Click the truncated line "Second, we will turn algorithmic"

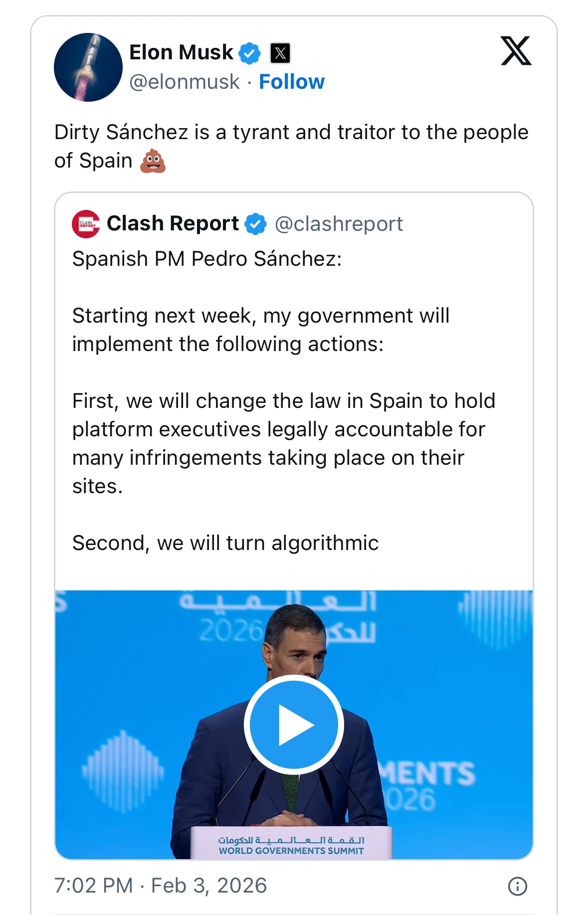(x=225, y=543)
